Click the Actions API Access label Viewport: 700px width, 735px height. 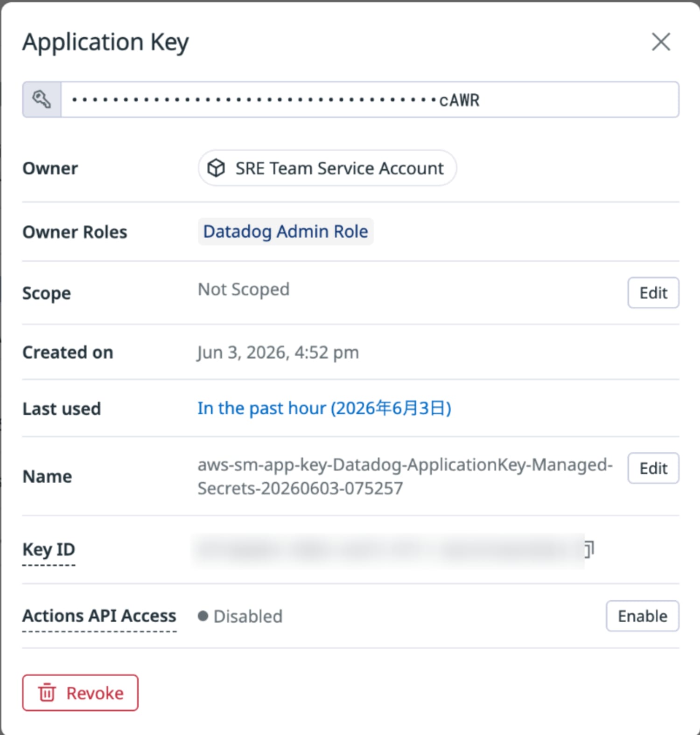pos(99,616)
